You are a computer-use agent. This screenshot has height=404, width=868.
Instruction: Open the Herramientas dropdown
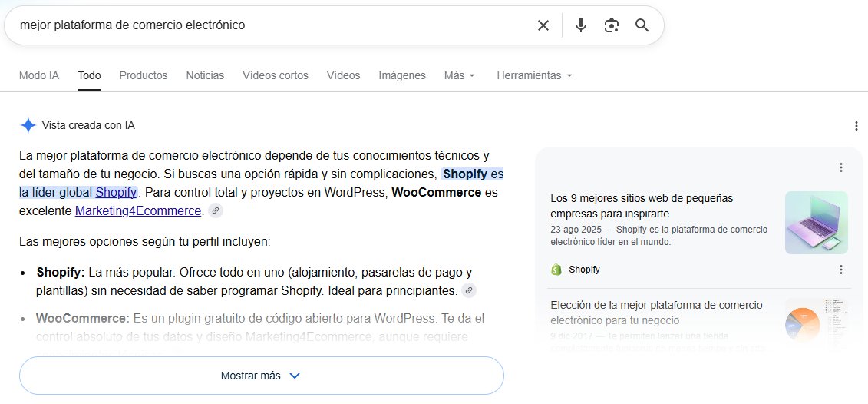[534, 75]
